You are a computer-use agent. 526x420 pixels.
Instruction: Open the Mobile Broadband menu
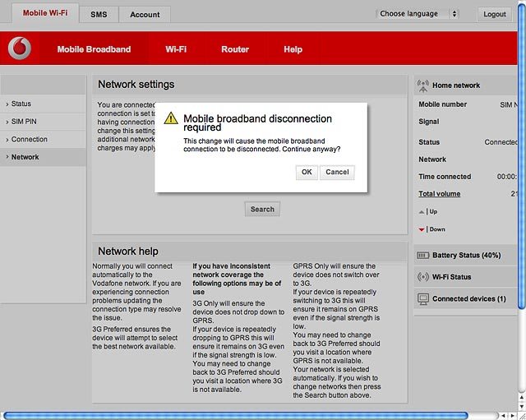point(94,49)
